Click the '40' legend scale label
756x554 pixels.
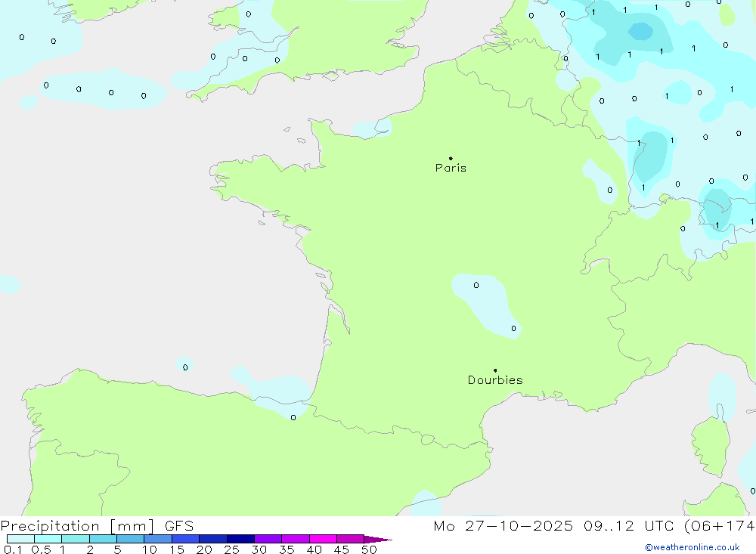314,549
